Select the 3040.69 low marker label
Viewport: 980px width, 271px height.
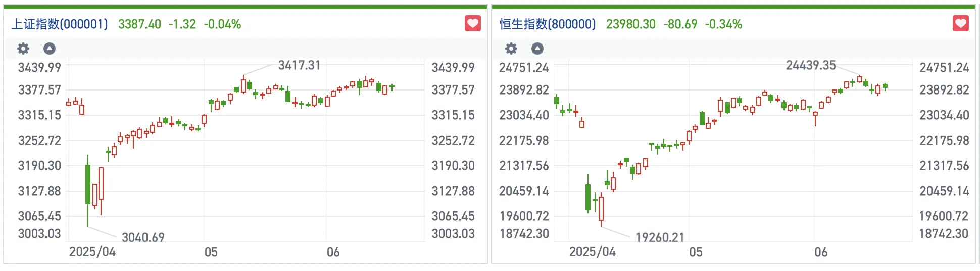[x=143, y=237]
